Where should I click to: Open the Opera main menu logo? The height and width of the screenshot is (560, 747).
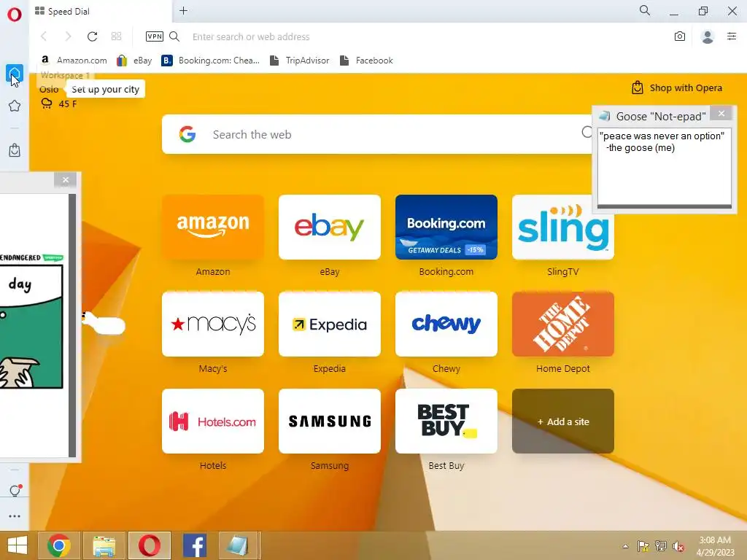pyautogui.click(x=15, y=14)
